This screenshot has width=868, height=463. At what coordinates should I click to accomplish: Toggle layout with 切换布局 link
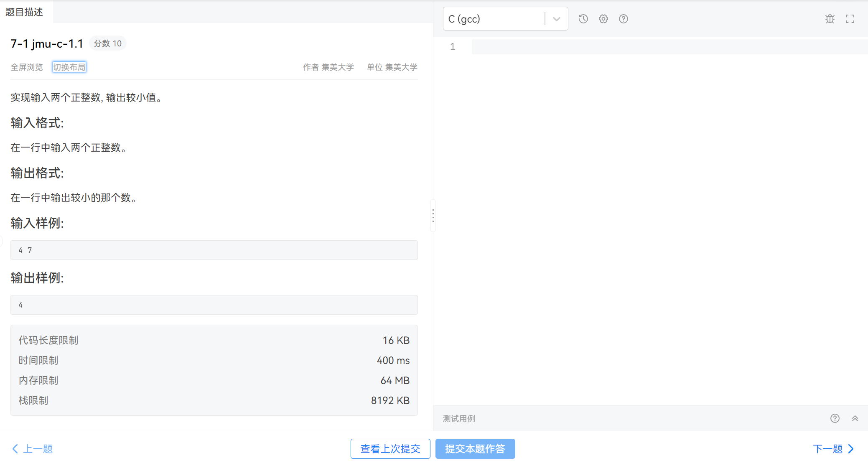69,67
